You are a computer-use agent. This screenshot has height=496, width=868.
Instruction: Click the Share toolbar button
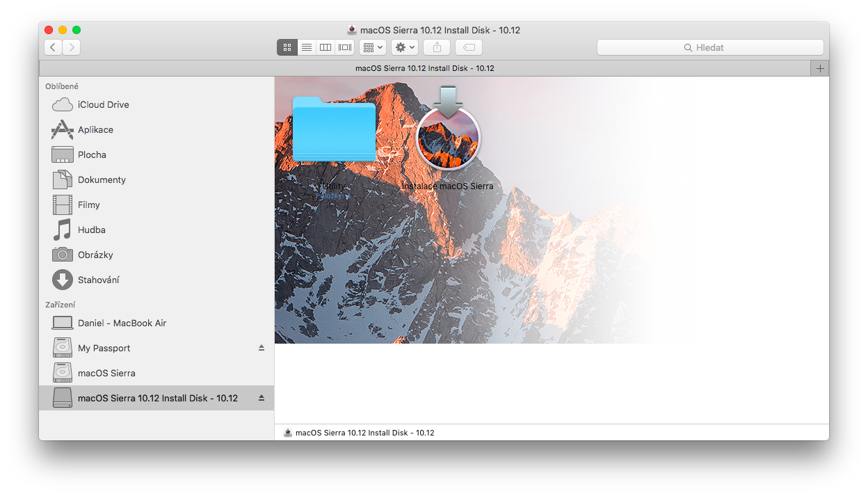coord(437,47)
